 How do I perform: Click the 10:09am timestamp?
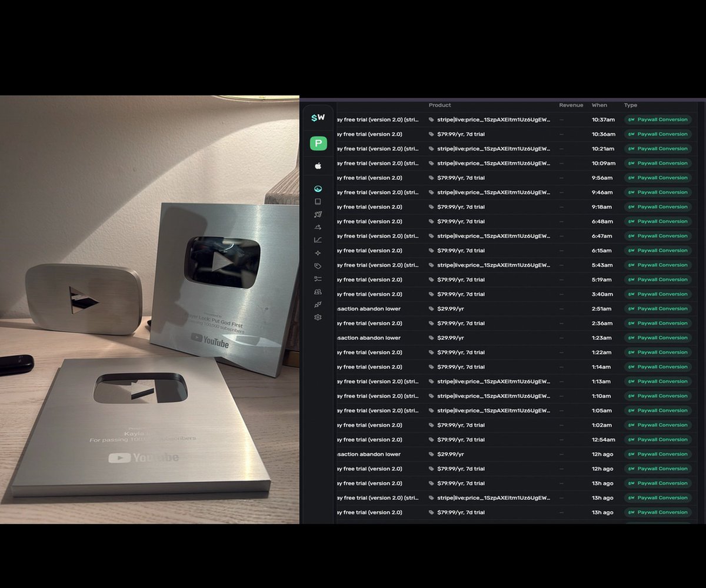click(603, 163)
